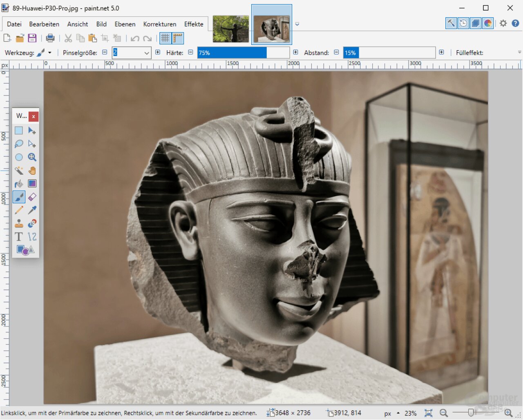Select the Magic Wand tool
The image size is (523, 420).
coord(19,171)
